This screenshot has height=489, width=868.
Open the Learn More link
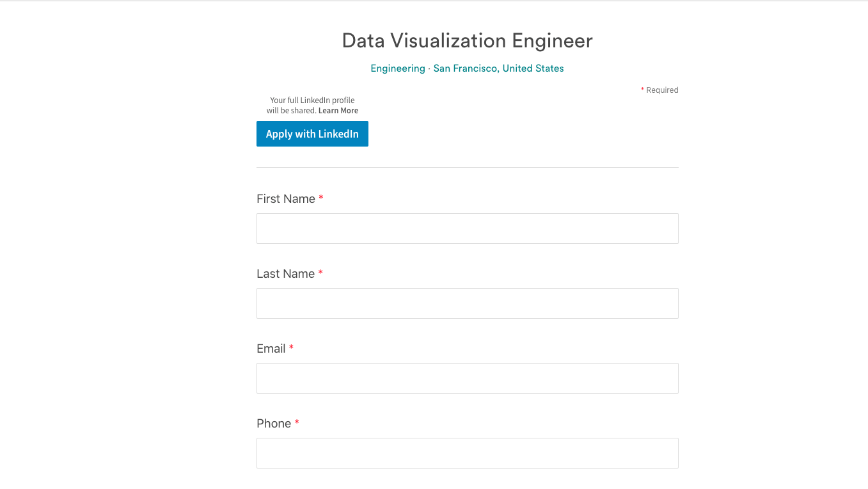[x=338, y=111]
